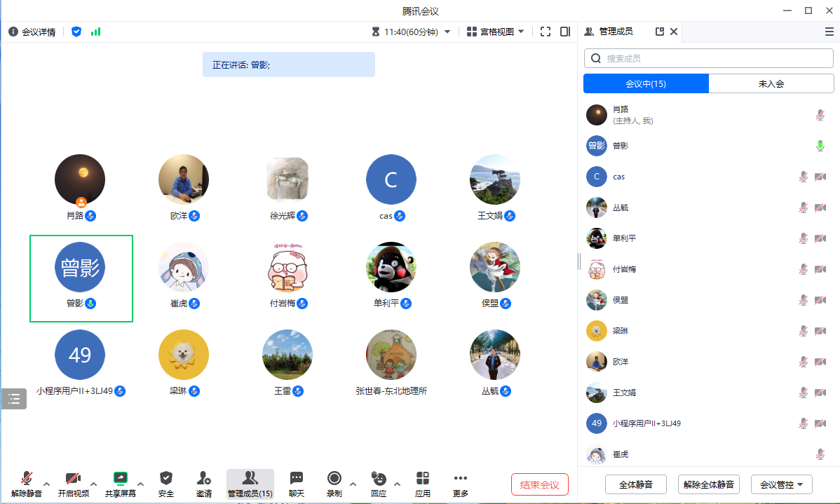Pop out the member management panel
The image size is (840, 504).
tap(659, 32)
